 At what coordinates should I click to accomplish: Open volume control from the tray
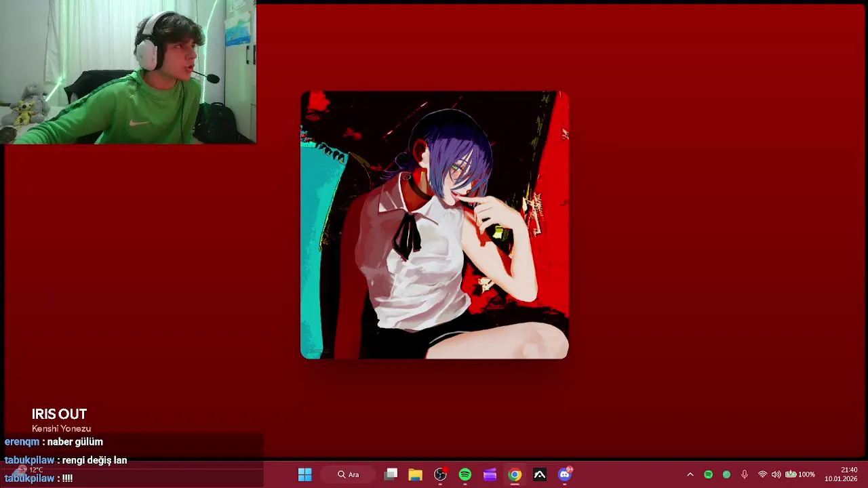click(x=776, y=474)
